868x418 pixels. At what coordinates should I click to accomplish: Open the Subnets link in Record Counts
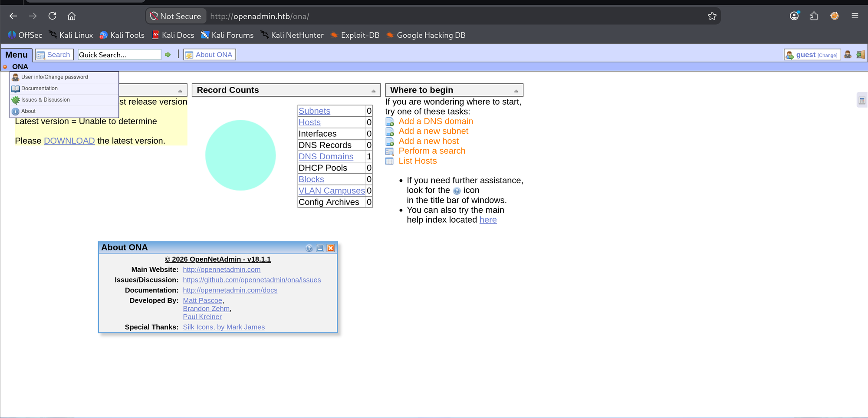pos(314,111)
